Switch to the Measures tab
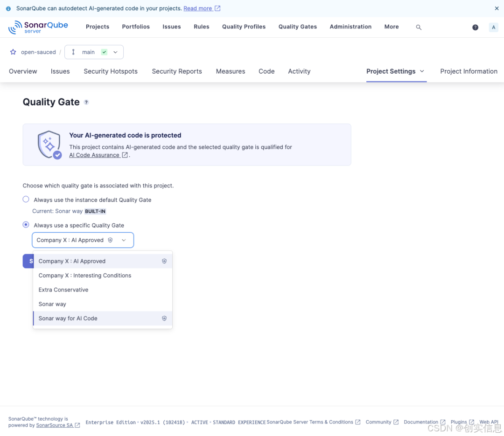 tap(231, 71)
